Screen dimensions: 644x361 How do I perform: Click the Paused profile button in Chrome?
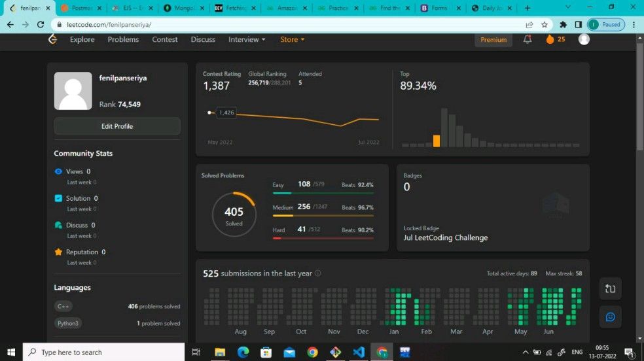(606, 25)
